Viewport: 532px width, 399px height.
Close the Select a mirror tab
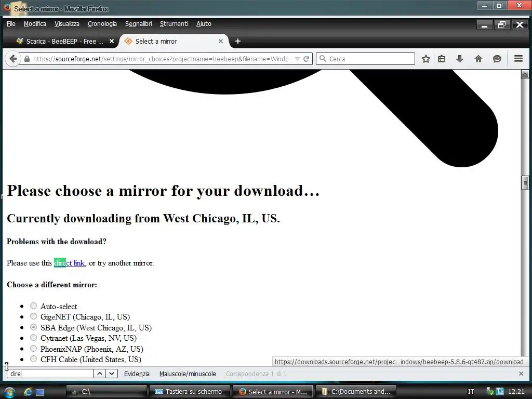[x=221, y=41]
